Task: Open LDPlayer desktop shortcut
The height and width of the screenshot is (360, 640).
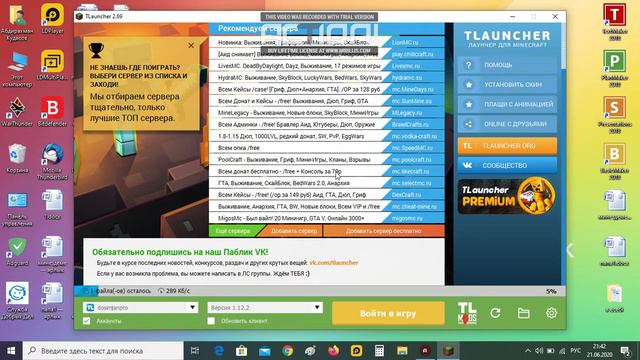Action: [x=52, y=19]
